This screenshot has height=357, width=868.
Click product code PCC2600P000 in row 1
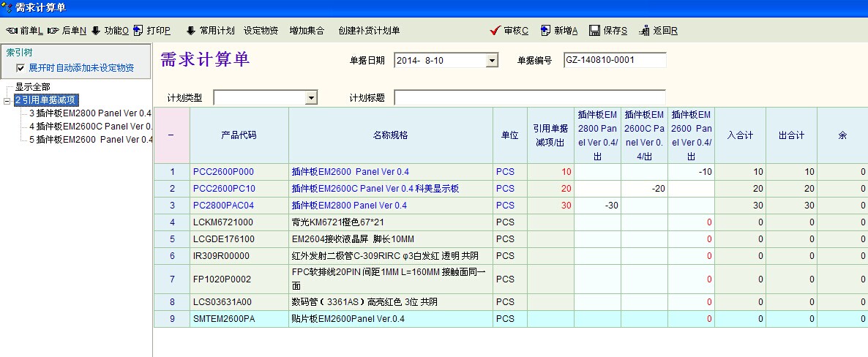(223, 172)
